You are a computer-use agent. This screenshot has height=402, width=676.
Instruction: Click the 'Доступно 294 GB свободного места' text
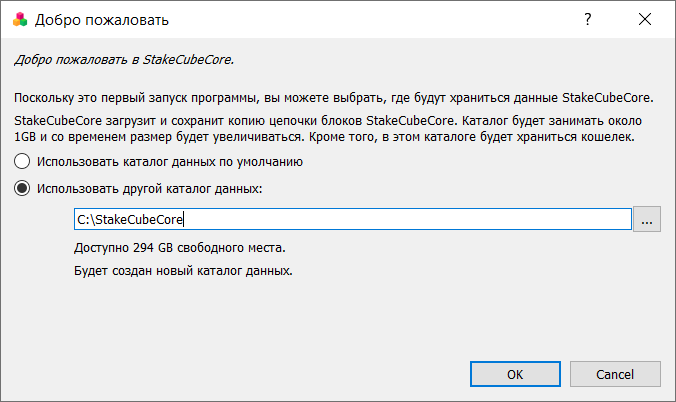pyautogui.click(x=180, y=248)
